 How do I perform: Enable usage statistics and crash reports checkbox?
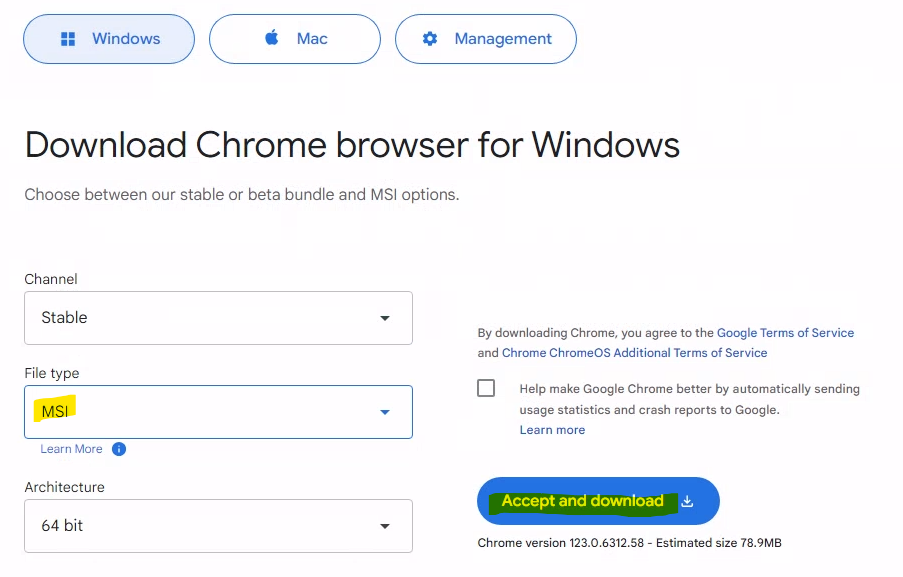coord(486,388)
